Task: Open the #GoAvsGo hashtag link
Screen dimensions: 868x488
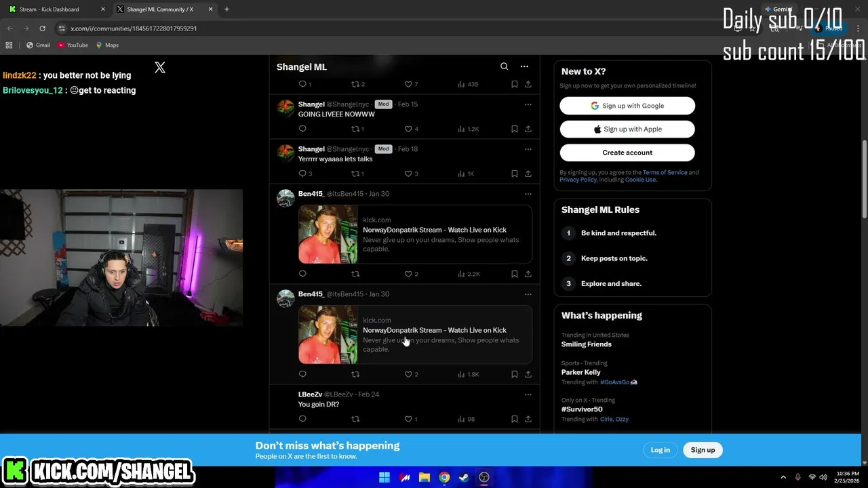Action: (618, 382)
